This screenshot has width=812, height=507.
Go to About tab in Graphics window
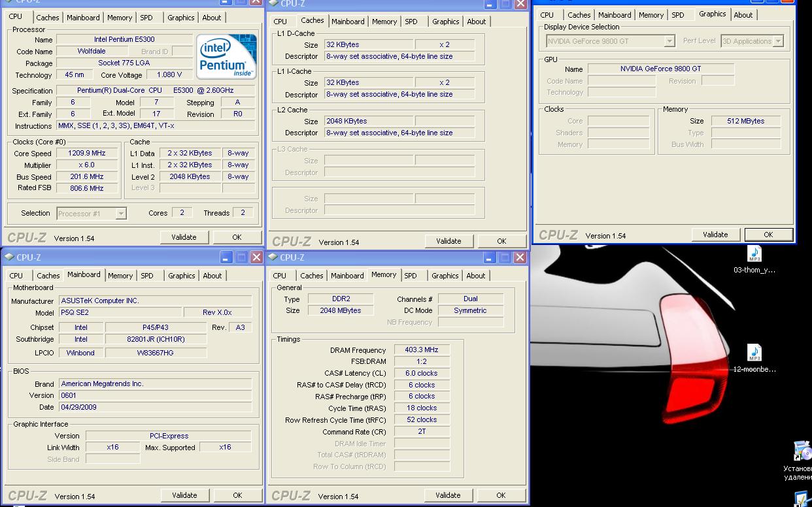[743, 15]
